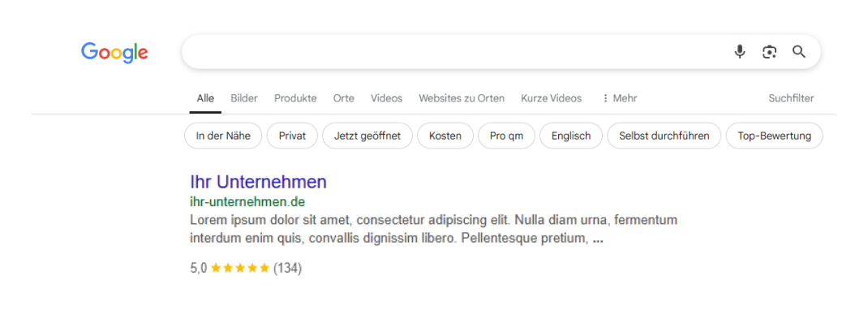The width and height of the screenshot is (868, 315).
Task: Toggle the In der Nähe filter chip
Action: point(223,136)
